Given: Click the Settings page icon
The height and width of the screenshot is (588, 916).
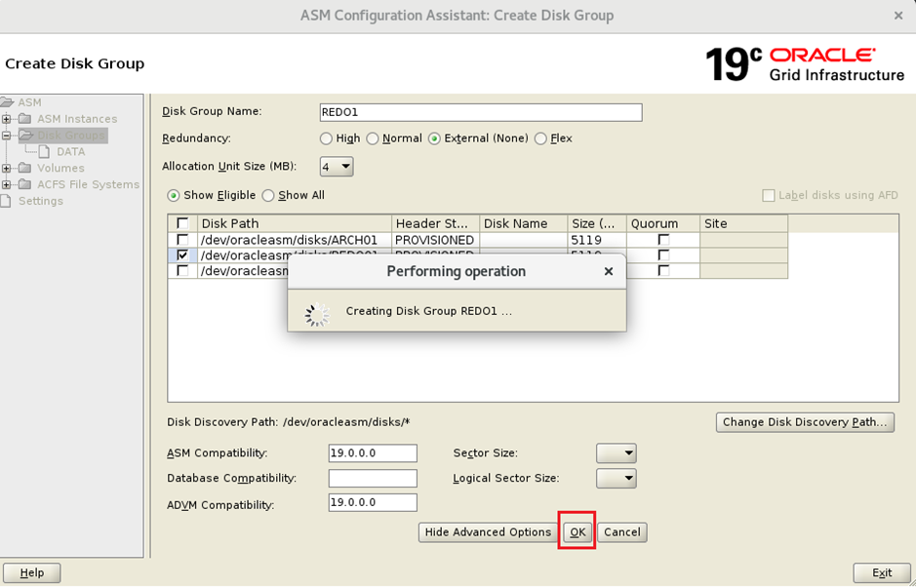Looking at the screenshot, I should tap(6, 201).
